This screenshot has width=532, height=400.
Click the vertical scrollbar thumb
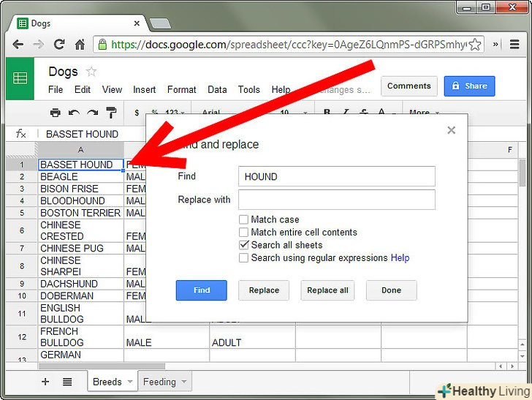point(522,173)
